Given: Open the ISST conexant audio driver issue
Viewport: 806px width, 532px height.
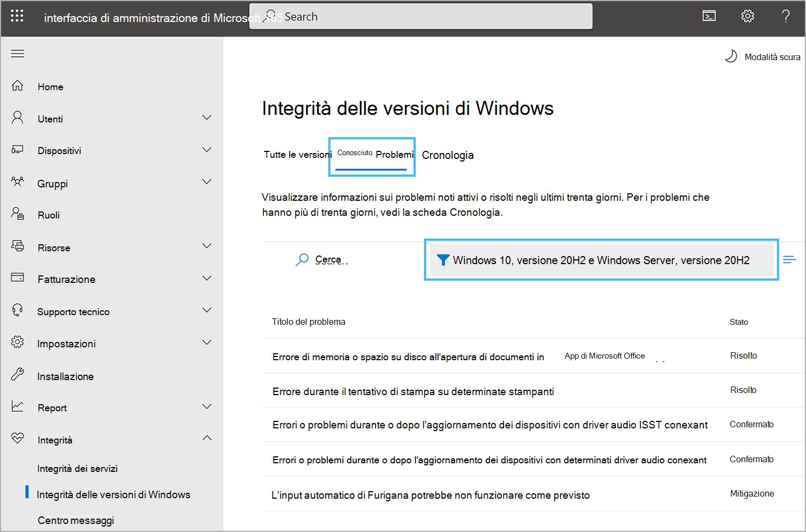Looking at the screenshot, I should point(490,425).
